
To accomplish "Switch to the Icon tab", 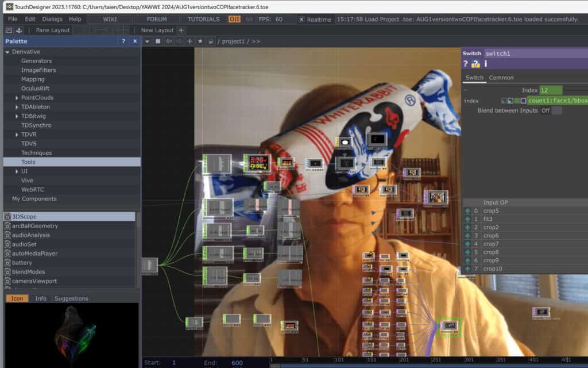I will (17, 298).
